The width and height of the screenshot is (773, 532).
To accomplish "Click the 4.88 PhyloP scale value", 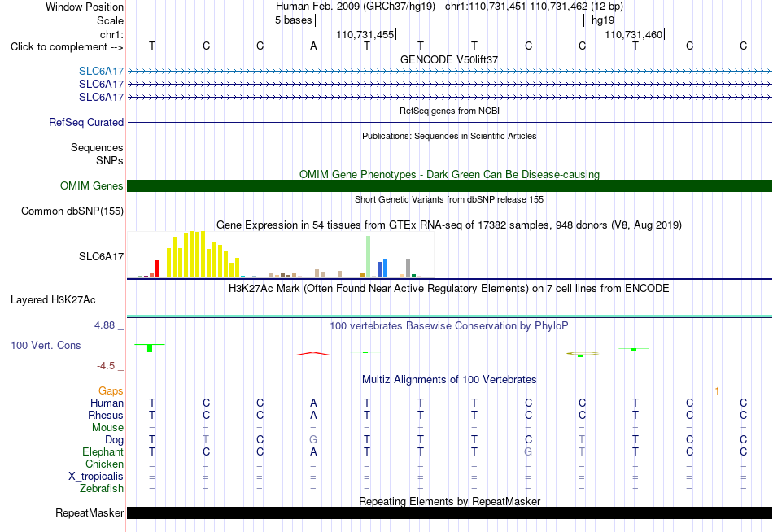I will (x=104, y=325).
